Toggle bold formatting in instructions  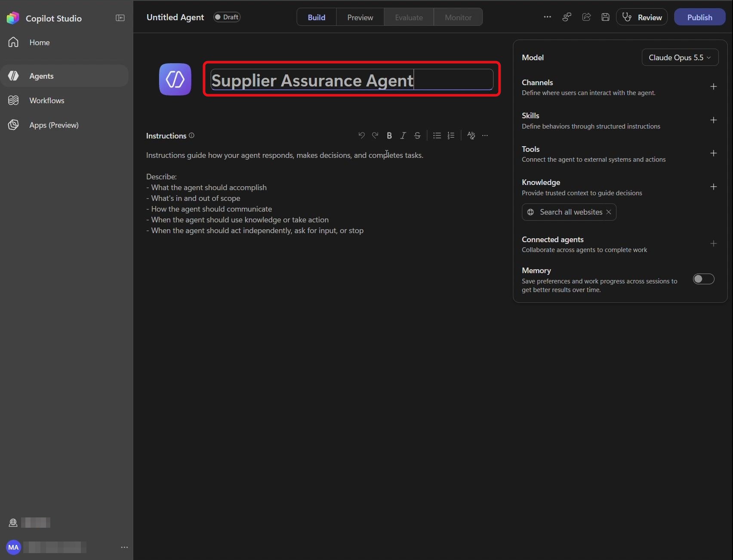click(x=389, y=135)
